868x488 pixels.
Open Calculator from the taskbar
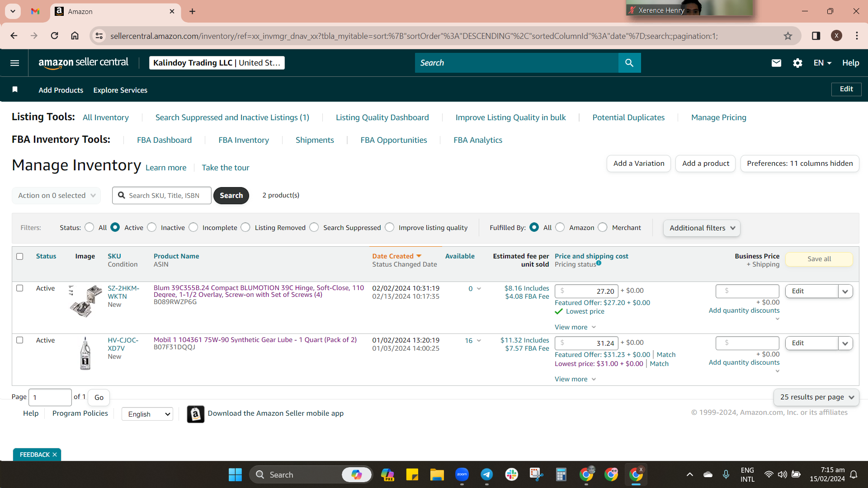tap(561, 474)
